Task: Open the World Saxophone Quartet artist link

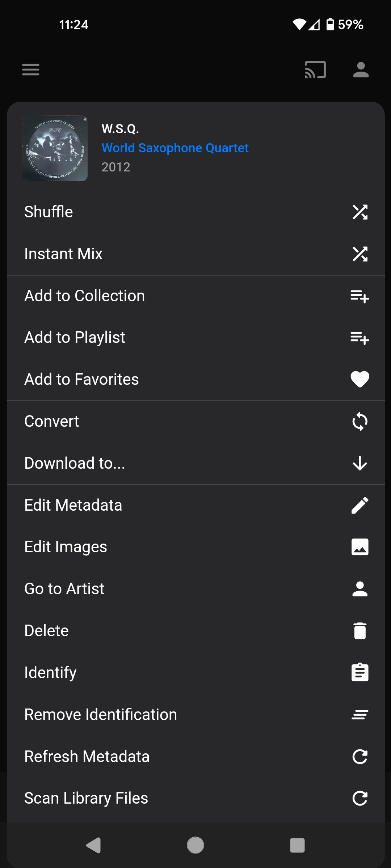Action: (175, 148)
